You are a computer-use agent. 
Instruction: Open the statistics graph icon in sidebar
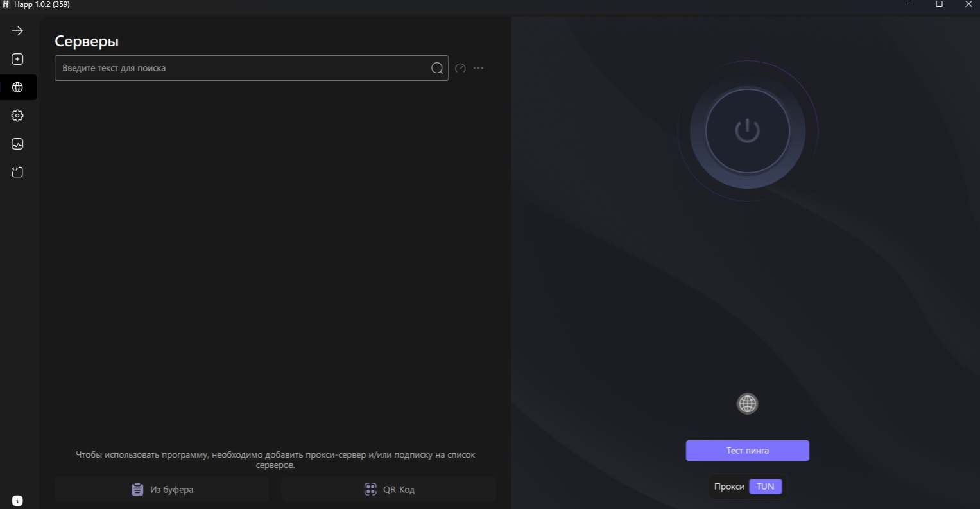point(17,144)
